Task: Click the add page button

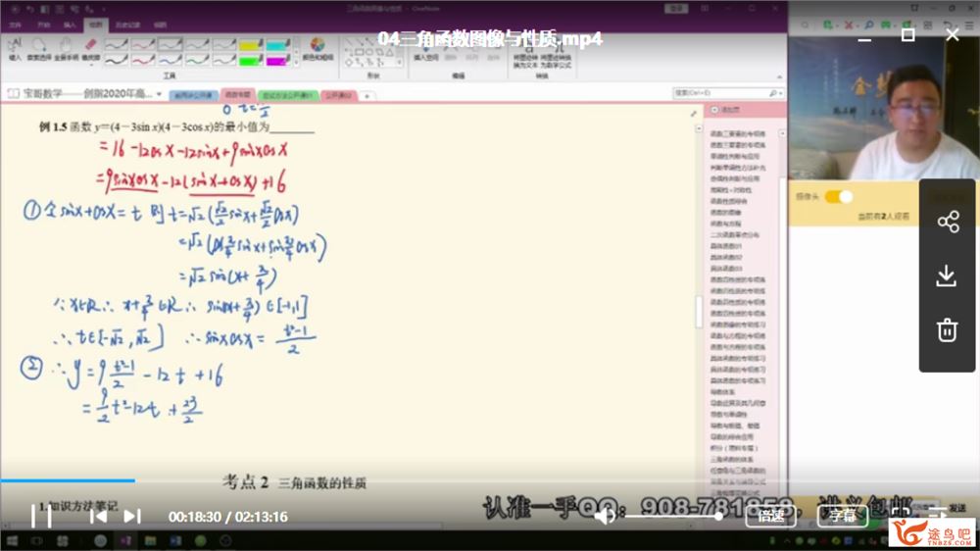Action: (726, 110)
